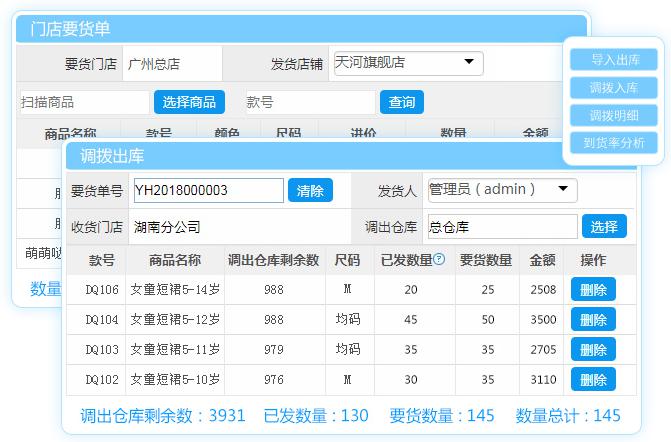Click product name 女童短裙5-11岁
This screenshot has width=671, height=442.
(175, 350)
